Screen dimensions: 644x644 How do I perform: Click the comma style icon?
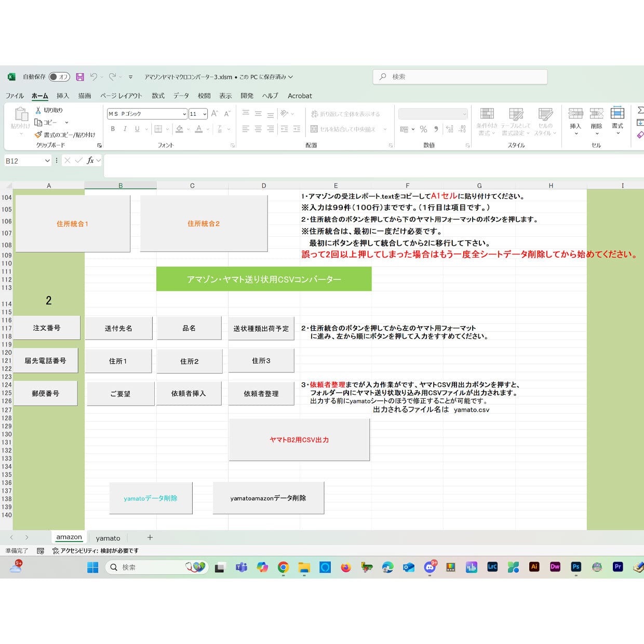coord(436,129)
